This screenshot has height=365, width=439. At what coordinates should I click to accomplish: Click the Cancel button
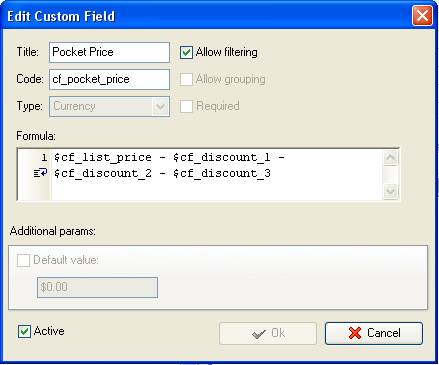[x=374, y=333]
